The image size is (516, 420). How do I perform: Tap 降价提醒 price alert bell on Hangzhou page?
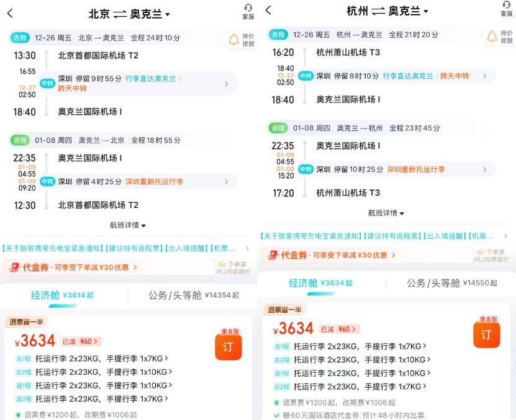coord(492,37)
